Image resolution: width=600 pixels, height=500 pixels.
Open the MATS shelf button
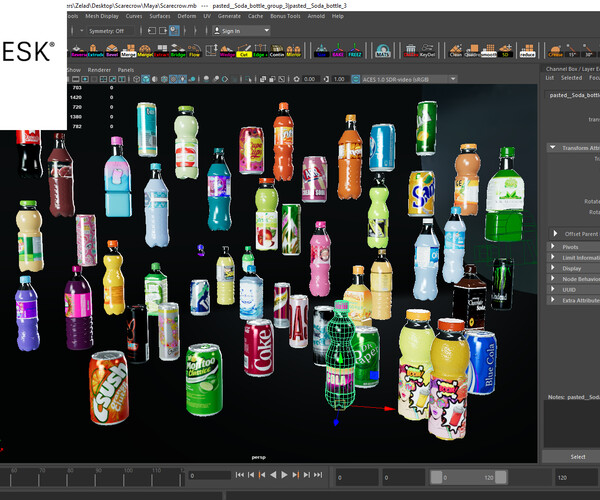[x=383, y=51]
